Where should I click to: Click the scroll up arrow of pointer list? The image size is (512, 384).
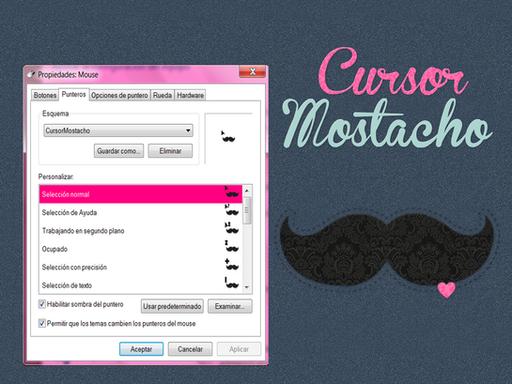[247, 191]
